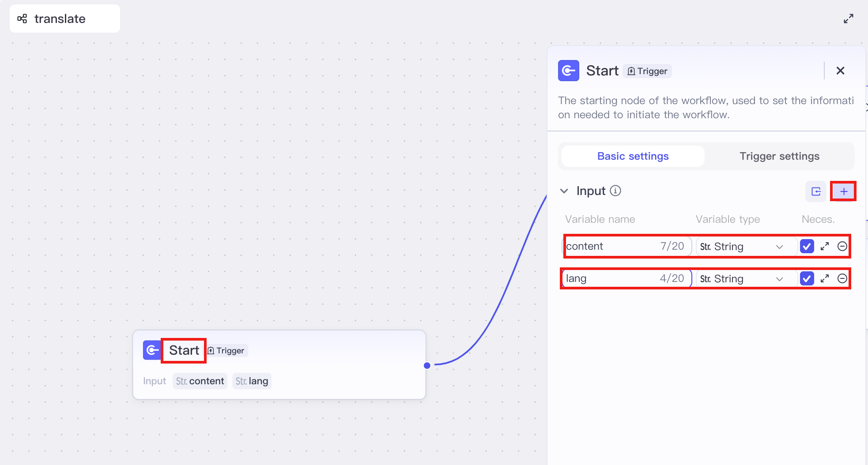Click the add input variable plus icon
Viewport: 868px width, 465px height.
[843, 191]
